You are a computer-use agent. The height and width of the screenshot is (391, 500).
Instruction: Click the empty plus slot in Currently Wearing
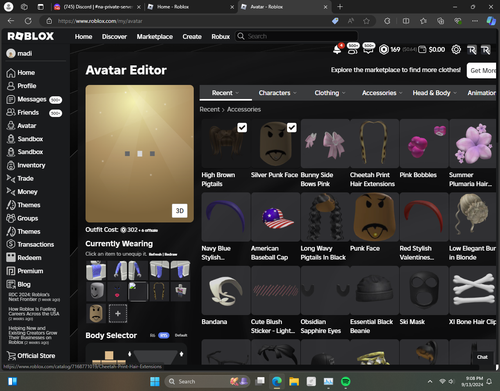tap(118, 313)
